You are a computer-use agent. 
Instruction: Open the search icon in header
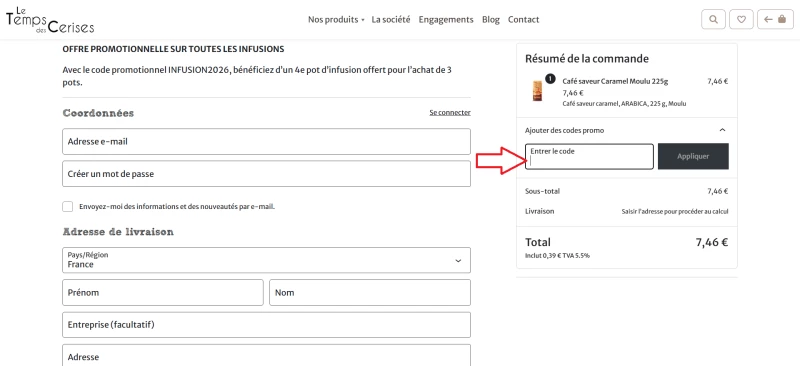[x=714, y=19]
